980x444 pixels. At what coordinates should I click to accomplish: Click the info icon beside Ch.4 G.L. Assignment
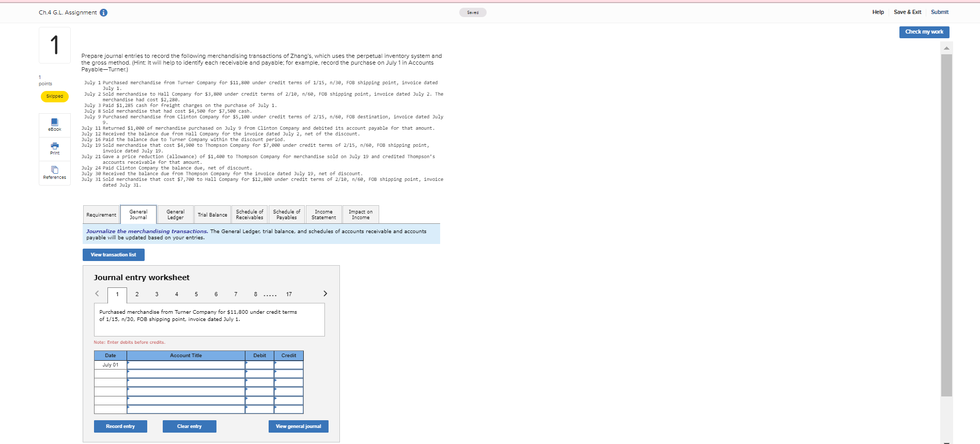[103, 12]
